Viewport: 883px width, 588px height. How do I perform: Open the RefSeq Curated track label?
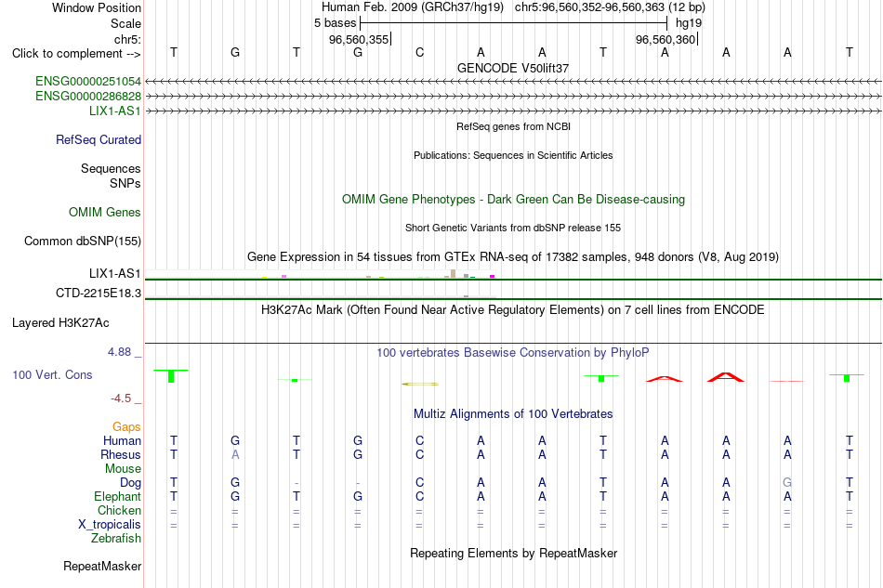point(99,139)
